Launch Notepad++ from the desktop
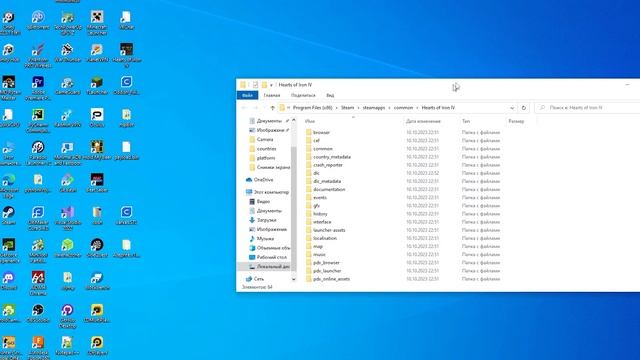Screen dimensions: 640x360 (67, 346)
